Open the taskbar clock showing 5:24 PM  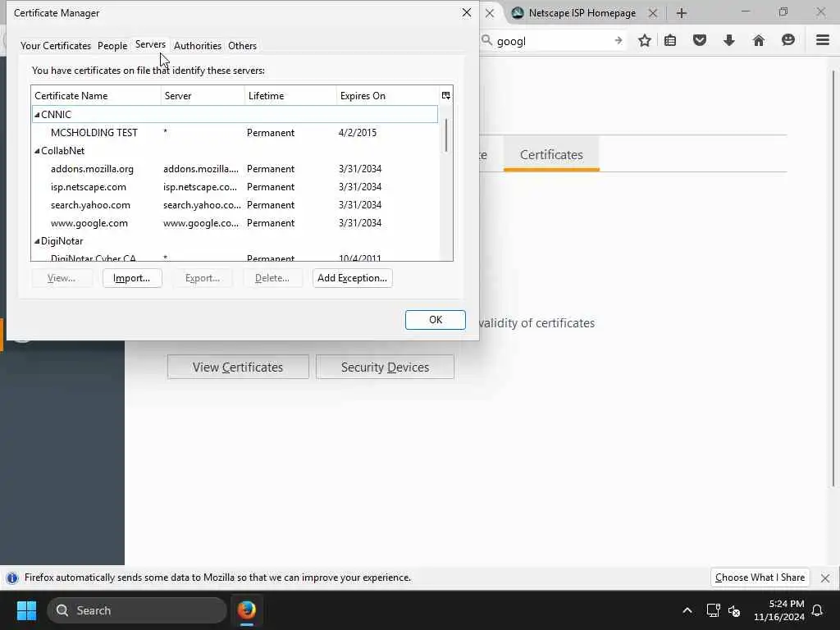(779, 610)
